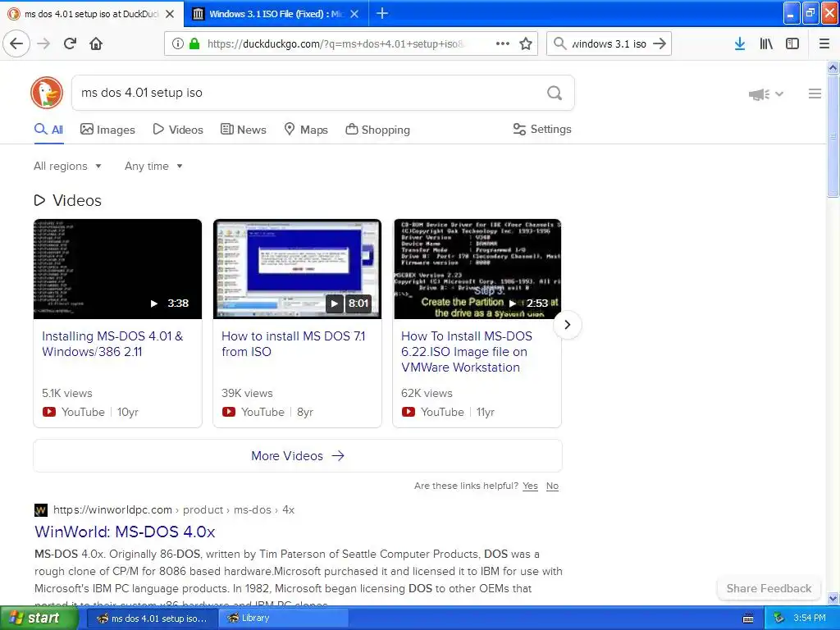Click the 'Share Feedback' button
840x630 pixels.
(769, 588)
